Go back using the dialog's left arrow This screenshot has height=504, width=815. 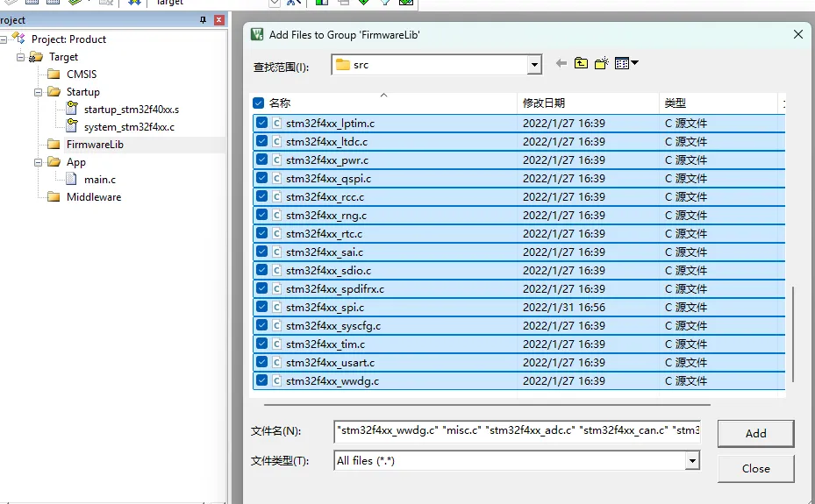point(561,63)
